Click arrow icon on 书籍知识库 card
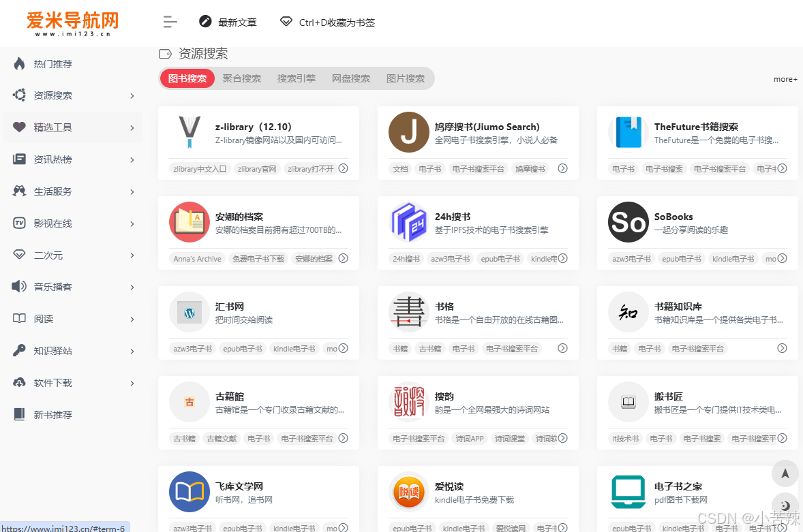 [x=782, y=348]
